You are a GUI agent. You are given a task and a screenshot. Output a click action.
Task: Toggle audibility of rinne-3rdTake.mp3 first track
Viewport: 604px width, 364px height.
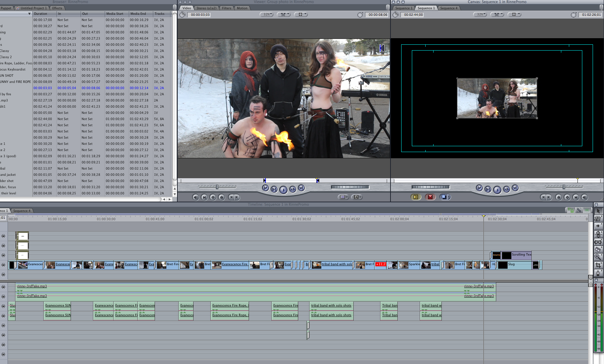(x=3, y=287)
